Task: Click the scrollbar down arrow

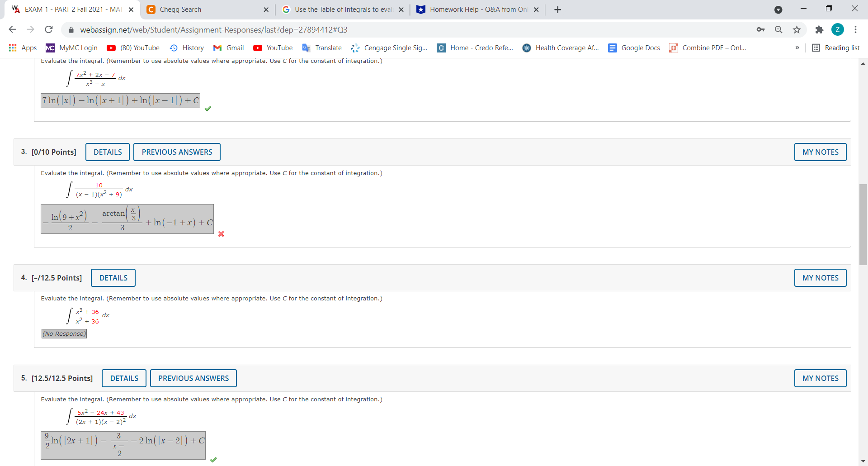Action: tap(863, 461)
